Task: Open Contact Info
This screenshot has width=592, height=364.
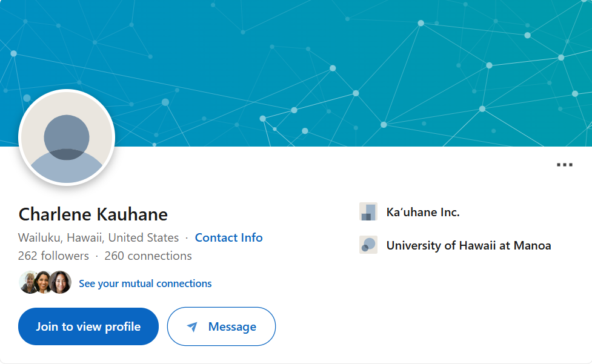Action: [228, 237]
